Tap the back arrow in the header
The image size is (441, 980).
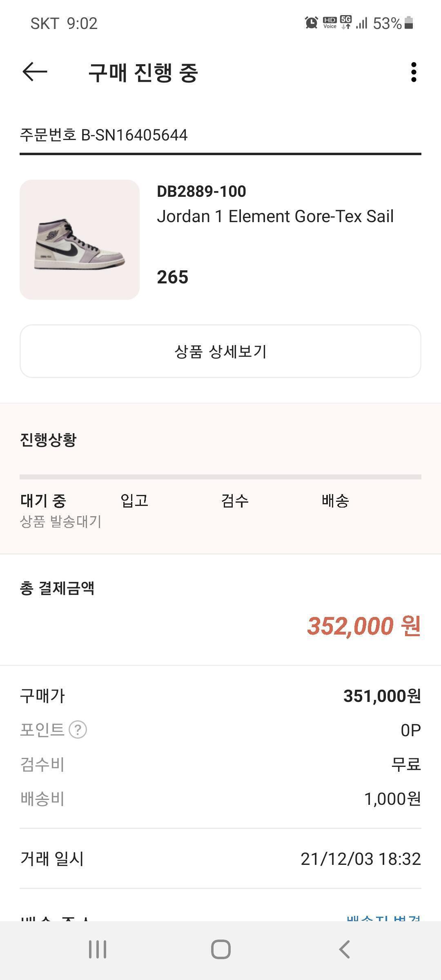click(x=35, y=72)
